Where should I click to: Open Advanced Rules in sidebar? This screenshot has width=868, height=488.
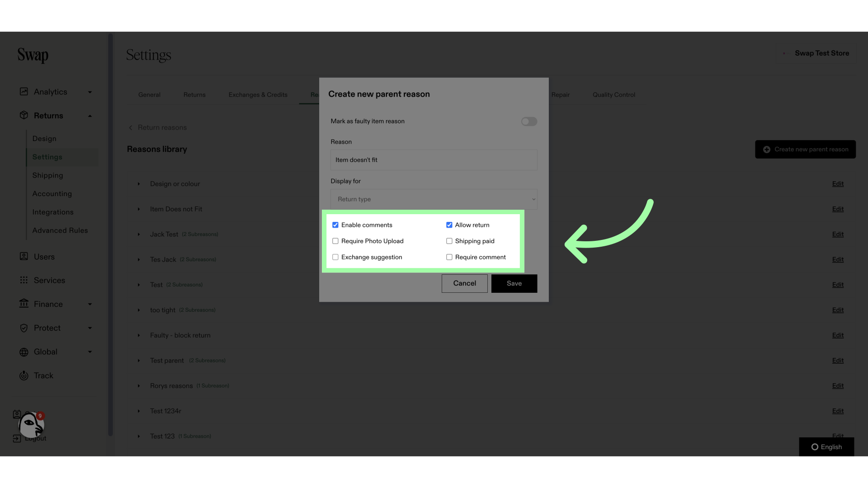(60, 230)
